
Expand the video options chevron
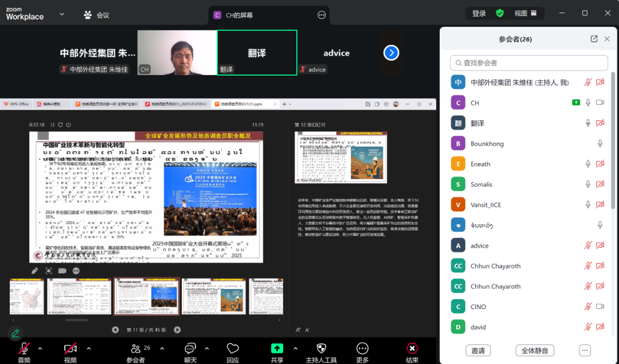[x=88, y=348]
